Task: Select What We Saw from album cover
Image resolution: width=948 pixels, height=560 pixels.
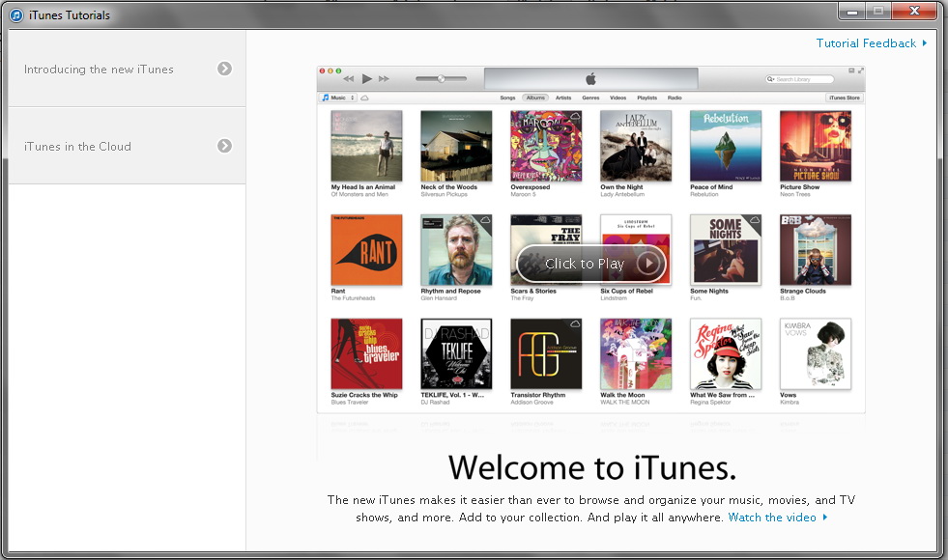Action: [x=726, y=354]
